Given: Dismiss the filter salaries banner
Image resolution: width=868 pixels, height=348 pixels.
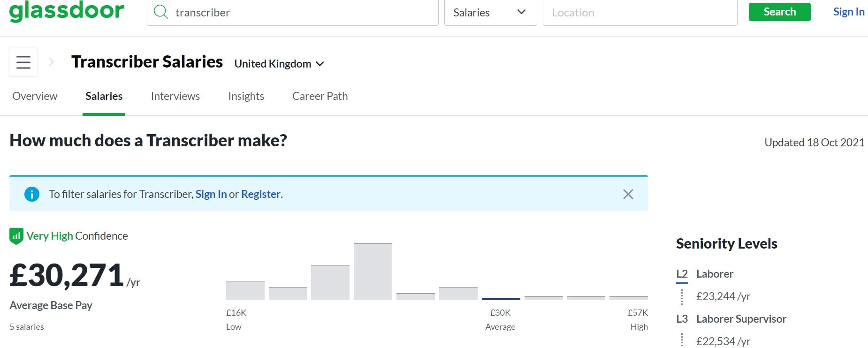Looking at the screenshot, I should (x=628, y=194).
